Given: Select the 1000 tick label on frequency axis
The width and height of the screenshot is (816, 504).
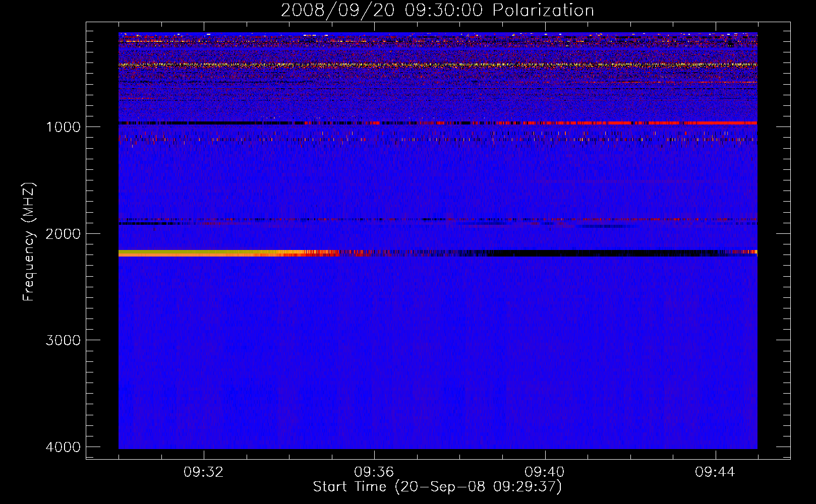Looking at the screenshot, I should (x=63, y=127).
